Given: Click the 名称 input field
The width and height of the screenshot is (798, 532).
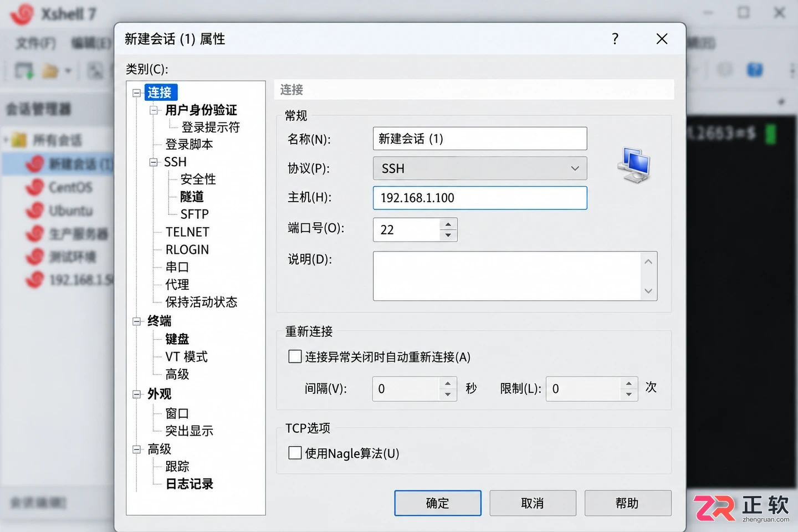Looking at the screenshot, I should 480,139.
